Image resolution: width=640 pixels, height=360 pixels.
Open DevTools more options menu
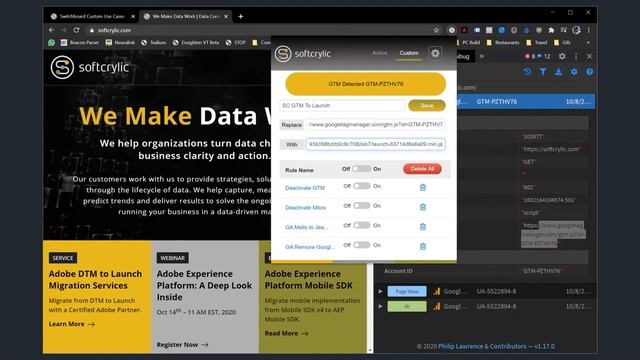[x=576, y=56]
